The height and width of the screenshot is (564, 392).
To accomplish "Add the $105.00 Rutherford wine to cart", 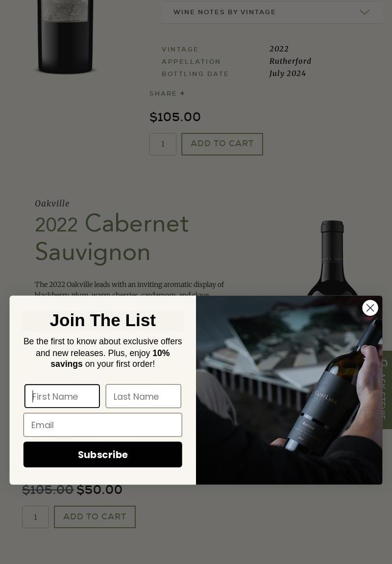I will (x=222, y=144).
